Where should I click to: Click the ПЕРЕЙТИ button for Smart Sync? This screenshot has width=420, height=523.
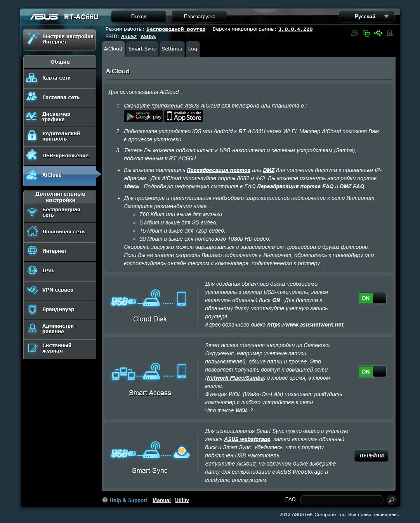(371, 455)
